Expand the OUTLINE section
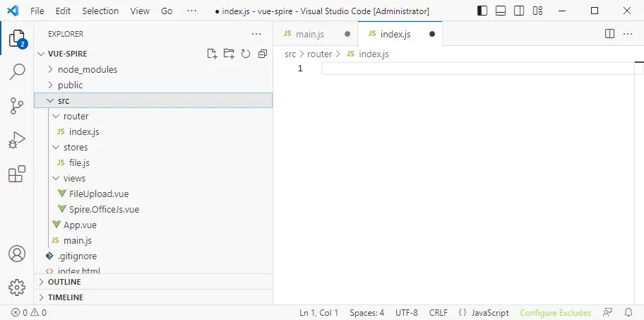The image size is (644, 320). [x=64, y=282]
